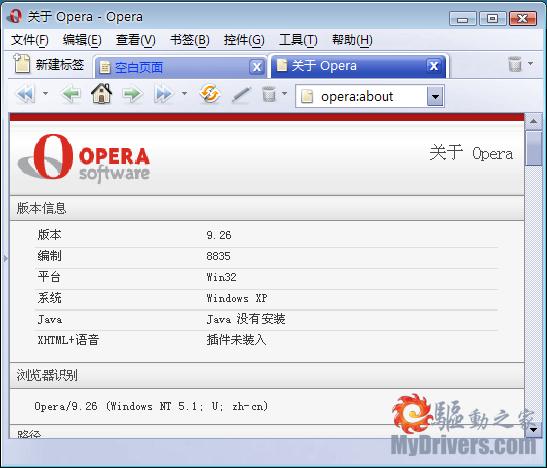Go forward with the green right arrow
The height and width of the screenshot is (468, 547).
tap(132, 94)
